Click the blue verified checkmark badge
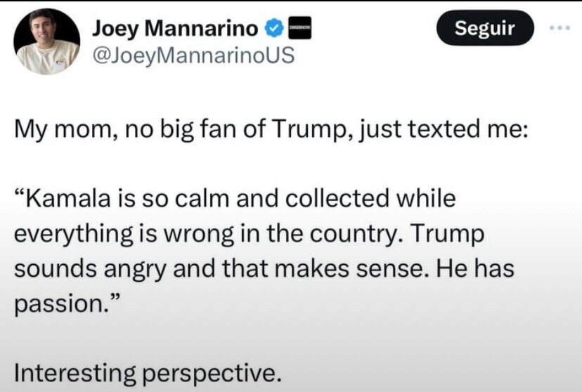This screenshot has height=392, width=582. tap(272, 29)
